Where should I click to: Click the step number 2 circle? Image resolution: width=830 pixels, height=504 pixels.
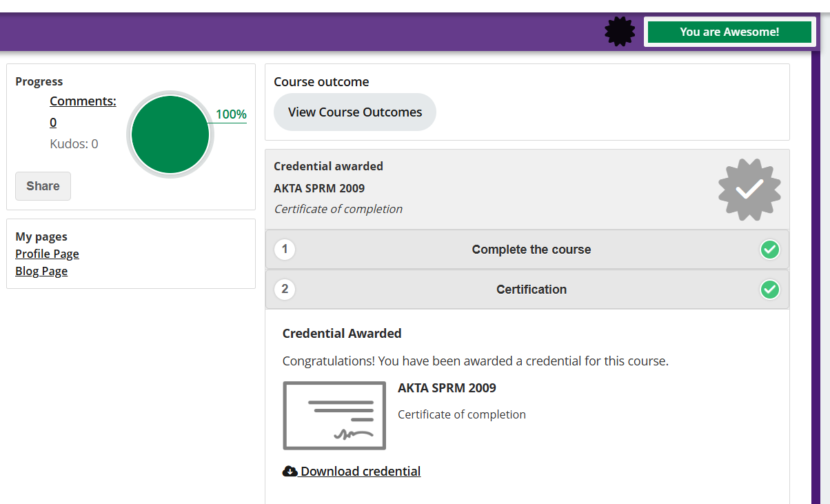[x=285, y=290]
